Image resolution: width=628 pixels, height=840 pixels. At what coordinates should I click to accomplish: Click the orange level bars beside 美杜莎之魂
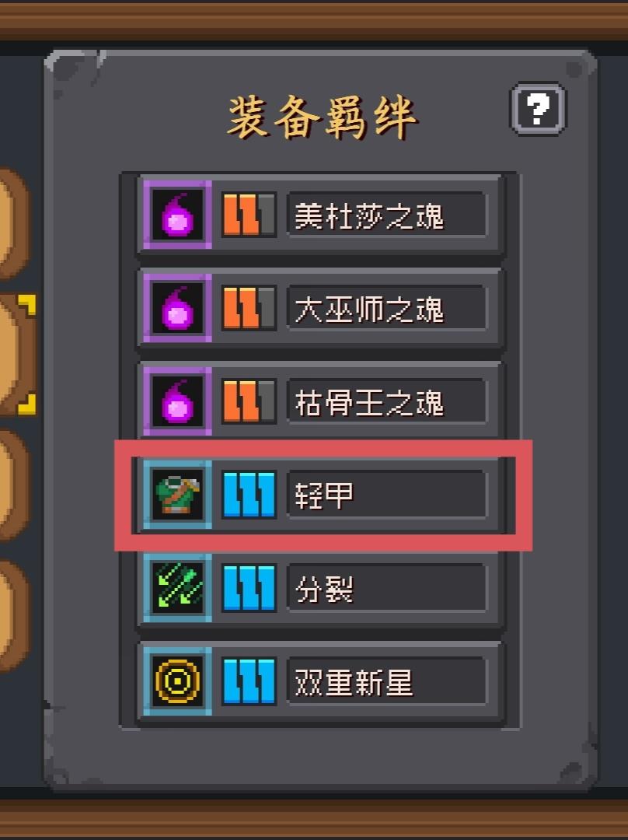[x=249, y=215]
